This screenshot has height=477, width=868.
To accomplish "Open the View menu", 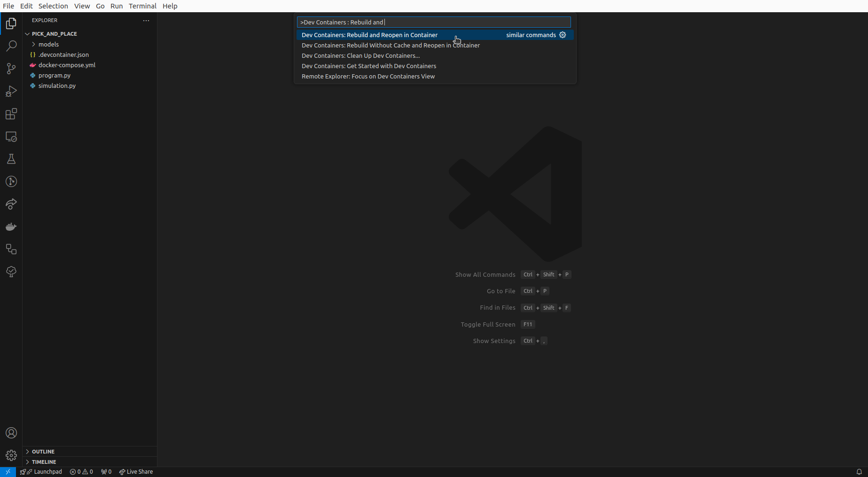I will point(82,6).
